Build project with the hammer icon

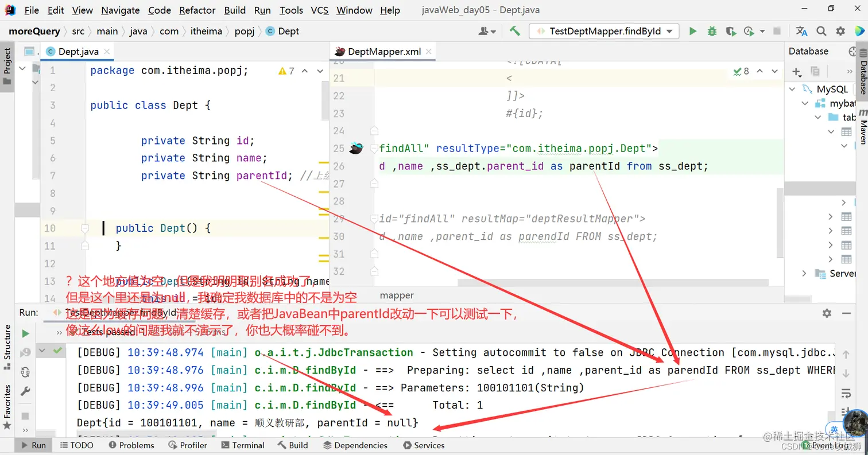514,31
